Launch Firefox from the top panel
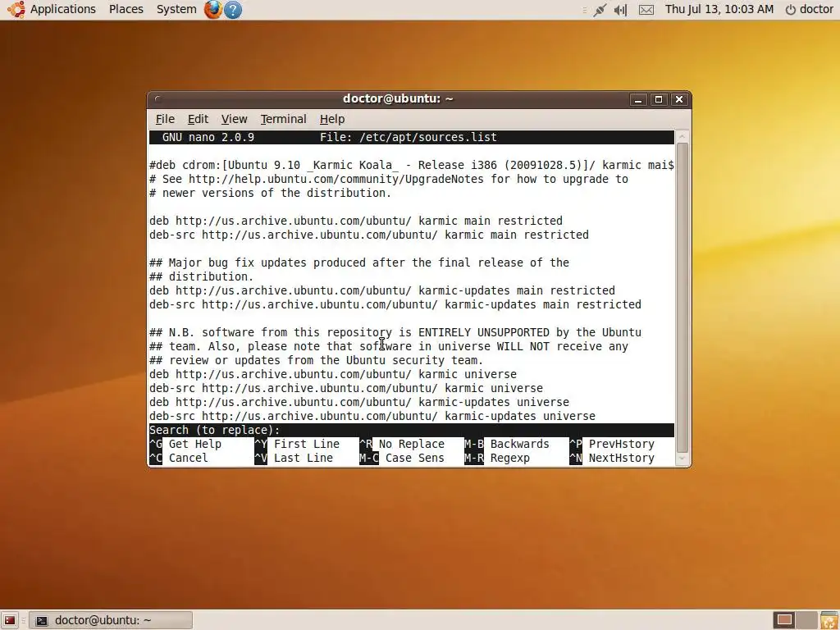Viewport: 840px width, 630px height. [x=212, y=9]
